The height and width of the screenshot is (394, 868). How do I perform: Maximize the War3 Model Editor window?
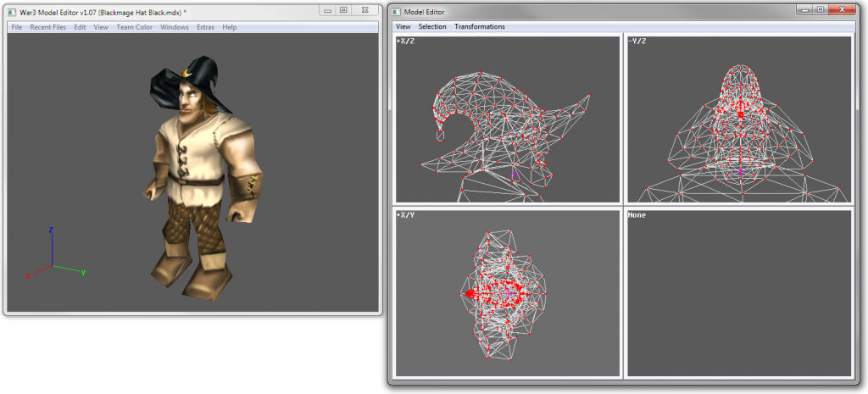pyautogui.click(x=343, y=9)
